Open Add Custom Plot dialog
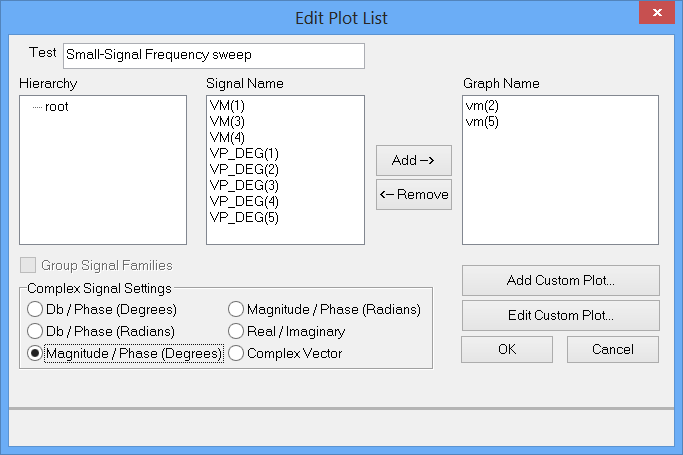683x455 pixels. [560, 280]
